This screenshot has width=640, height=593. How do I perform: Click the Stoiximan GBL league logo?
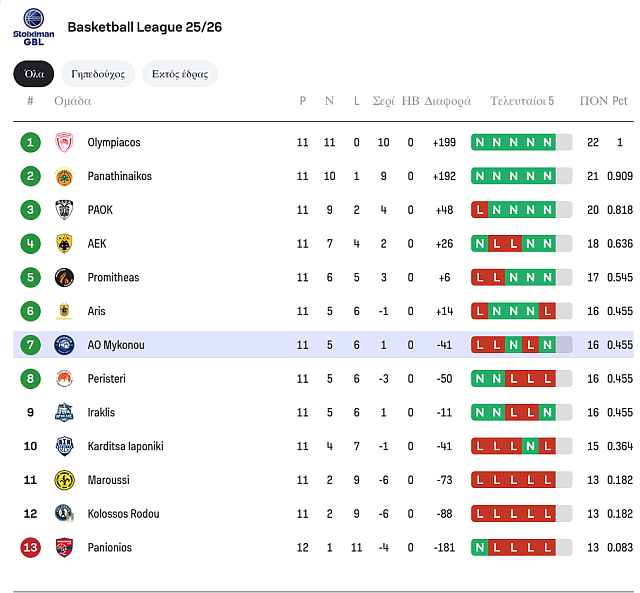[x=33, y=25]
